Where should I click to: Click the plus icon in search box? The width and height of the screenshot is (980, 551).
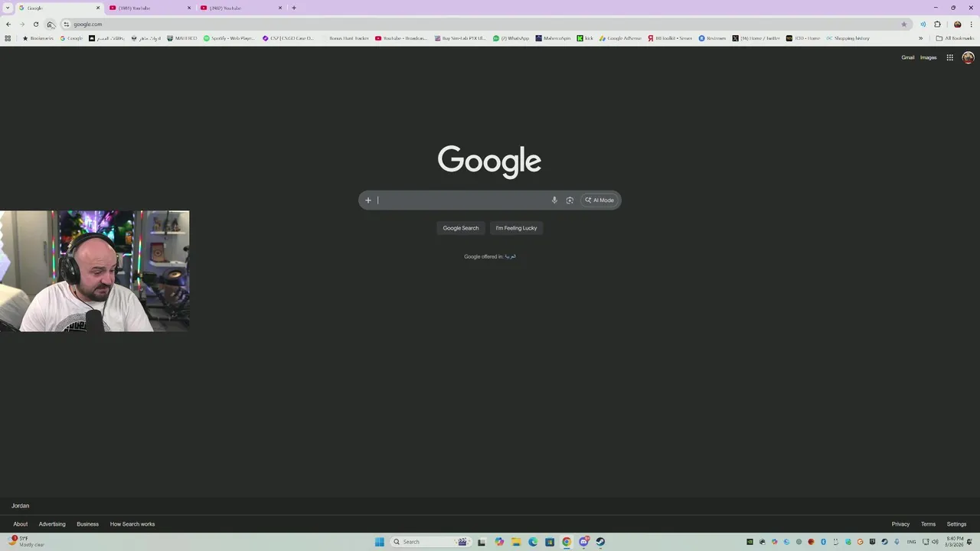click(368, 201)
